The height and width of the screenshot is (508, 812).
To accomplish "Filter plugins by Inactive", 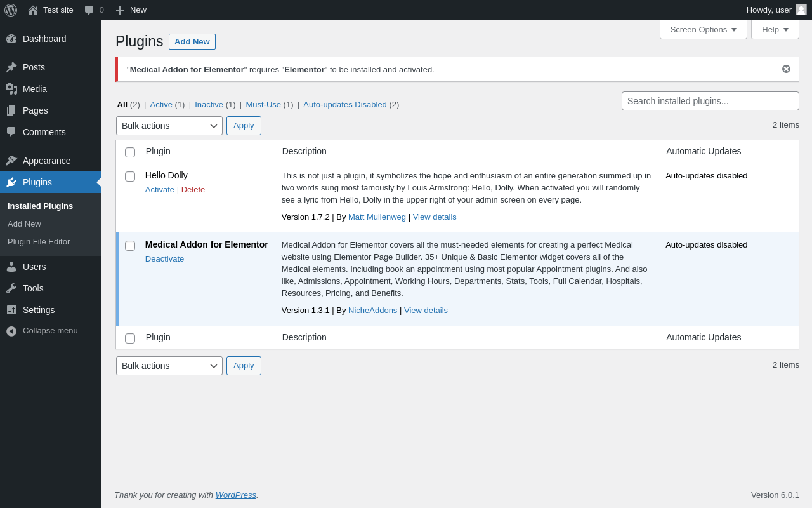I will [x=209, y=105].
